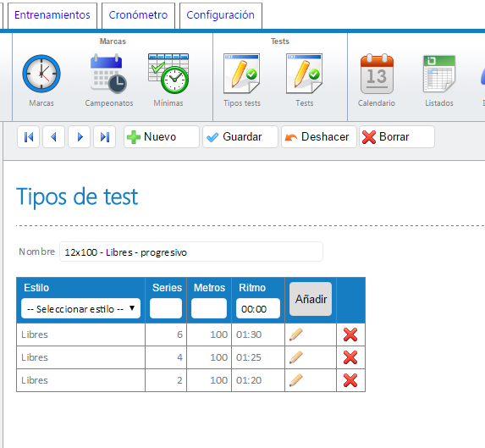Click the Borrar button
The image size is (485, 448).
click(x=397, y=136)
